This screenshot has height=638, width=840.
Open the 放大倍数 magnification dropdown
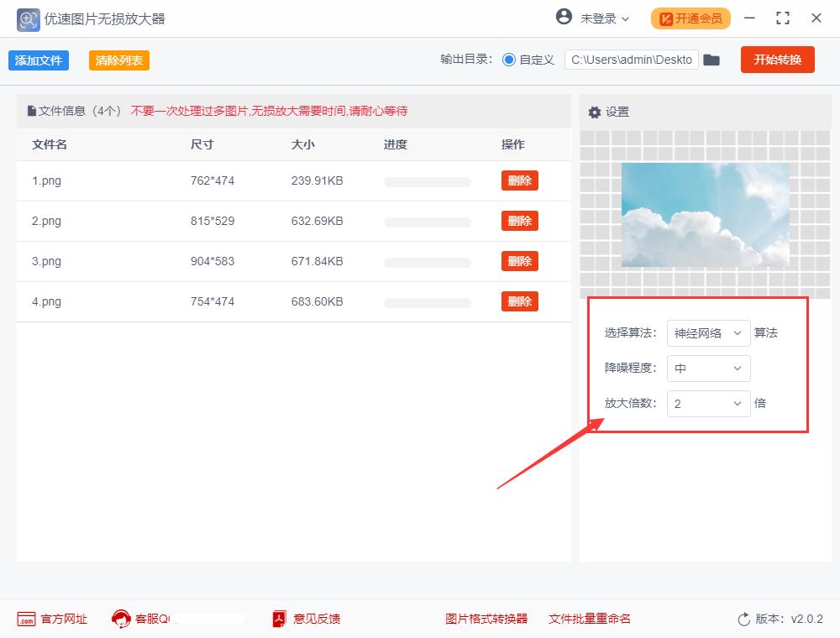[x=708, y=403]
